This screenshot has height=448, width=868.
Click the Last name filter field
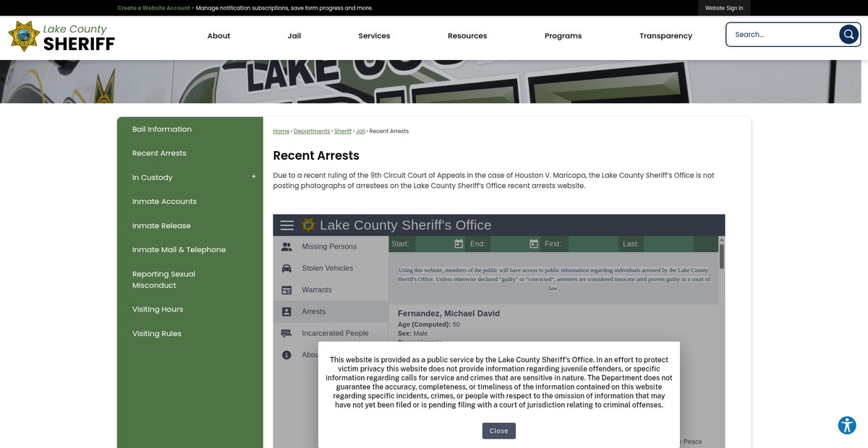[x=668, y=244]
